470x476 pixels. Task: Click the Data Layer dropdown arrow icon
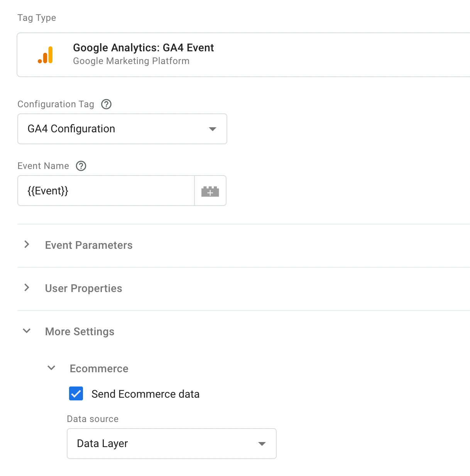[262, 444]
